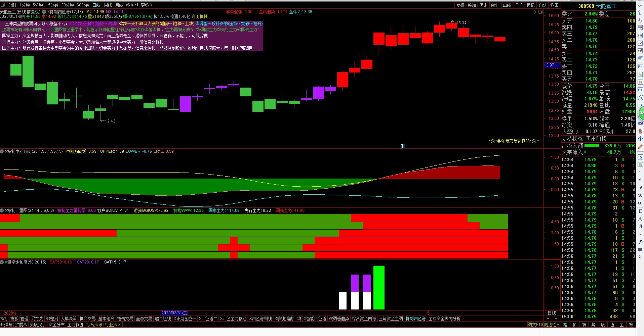Zoom in chart with the + button
Image resolution: width=644 pixels, height=336 pixels.
[548, 319]
